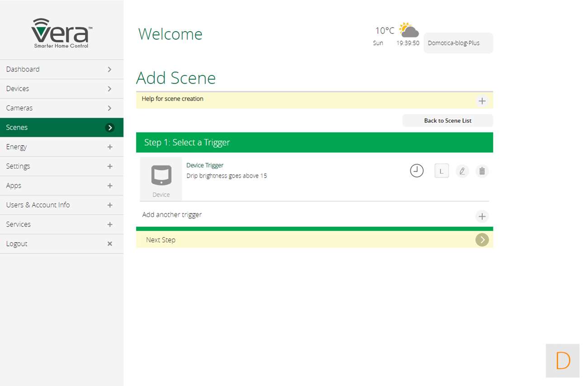Image resolution: width=588 pixels, height=386 pixels.
Task: Click the Vera logo
Action: pos(62,33)
